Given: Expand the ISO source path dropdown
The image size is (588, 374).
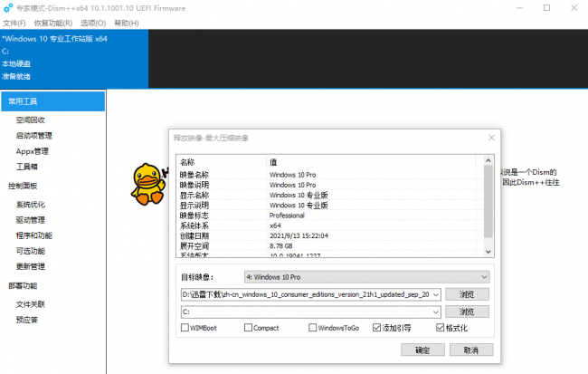Looking at the screenshot, I should click(436, 295).
